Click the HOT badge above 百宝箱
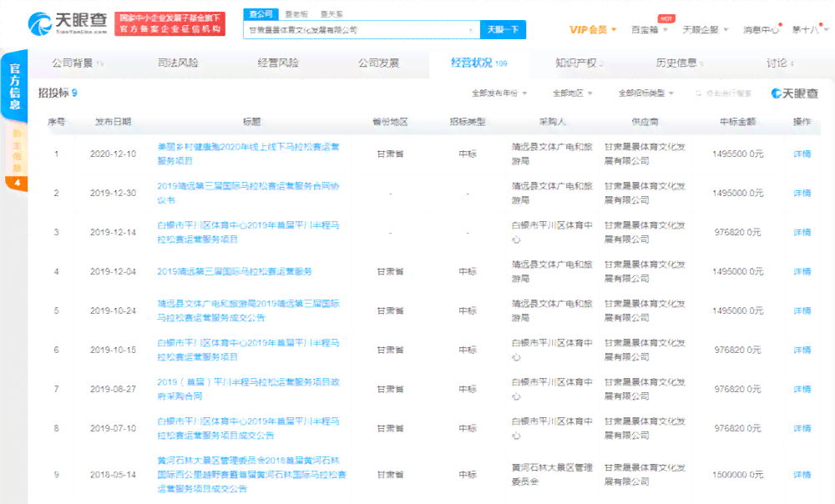Viewport: 835px width, 504px height. 666,18
